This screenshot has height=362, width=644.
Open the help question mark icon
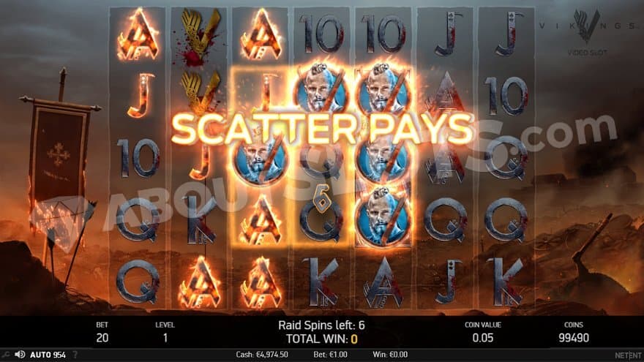point(75,355)
